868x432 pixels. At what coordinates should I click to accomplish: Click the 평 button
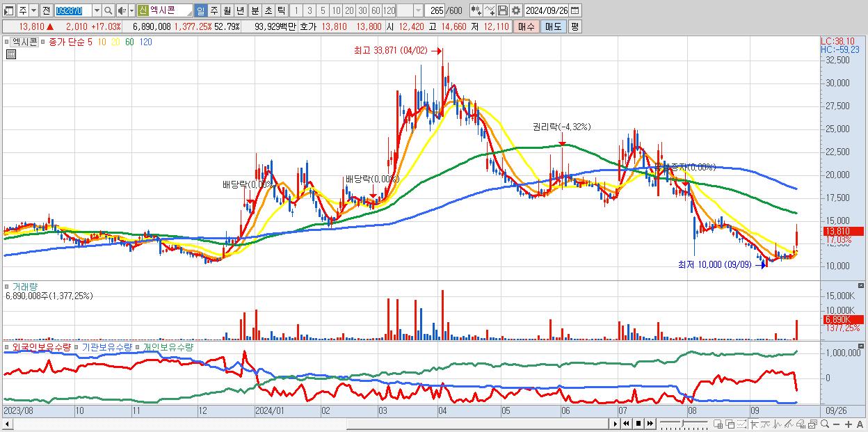[575, 26]
